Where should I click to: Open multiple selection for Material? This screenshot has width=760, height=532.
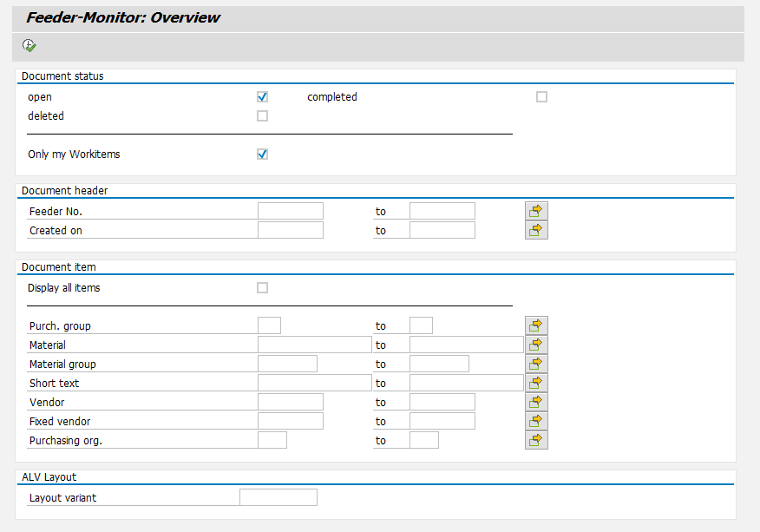tap(535, 344)
